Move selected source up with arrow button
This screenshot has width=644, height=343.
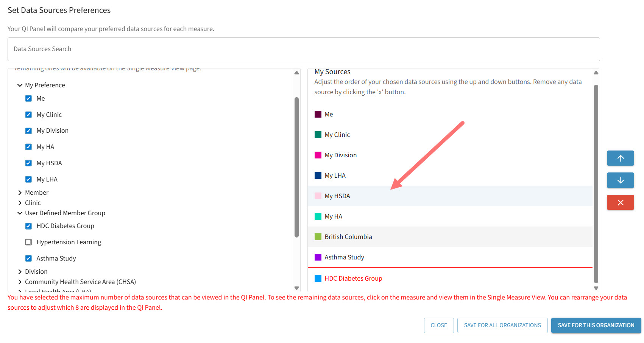point(620,158)
